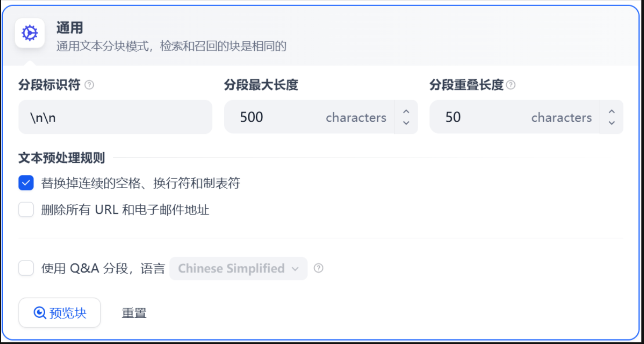Click the 重置 reset button
The width and height of the screenshot is (644, 344).
click(x=134, y=313)
